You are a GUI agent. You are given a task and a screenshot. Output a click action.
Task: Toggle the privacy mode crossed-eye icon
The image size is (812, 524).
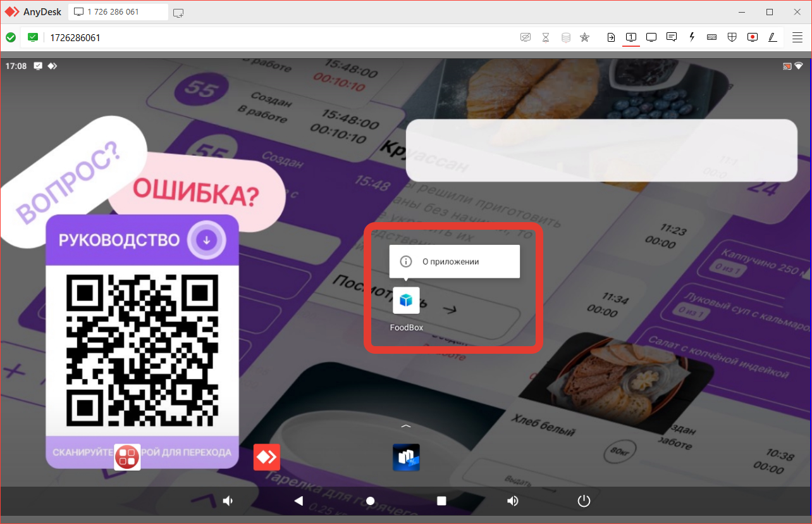tap(525, 37)
